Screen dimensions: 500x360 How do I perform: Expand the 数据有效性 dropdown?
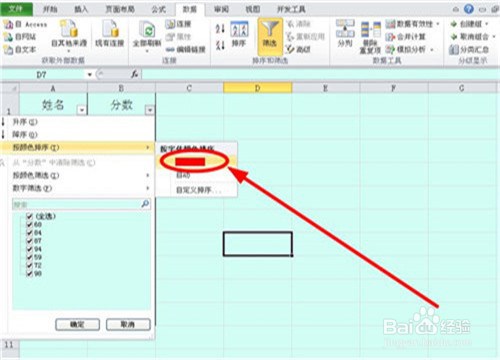[438, 24]
